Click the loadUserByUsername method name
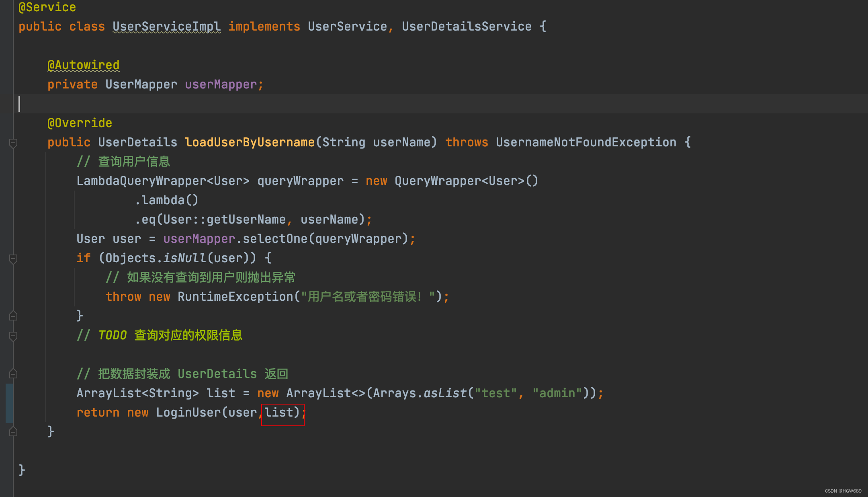This screenshot has height=497, width=868. 250,142
